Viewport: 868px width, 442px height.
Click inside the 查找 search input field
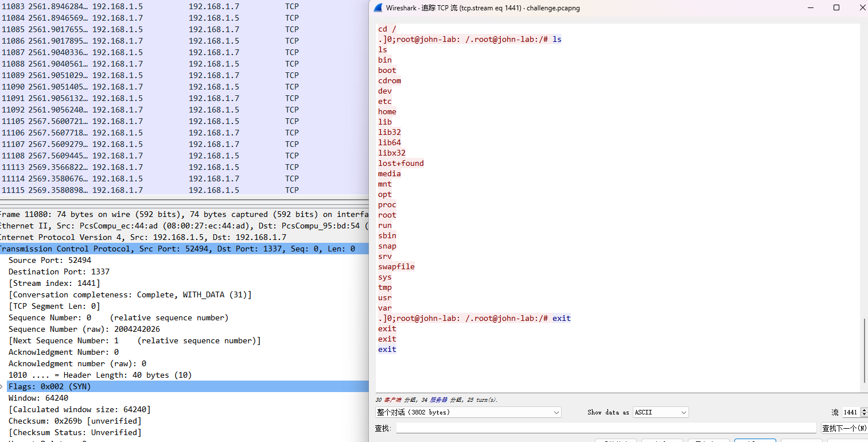606,428
